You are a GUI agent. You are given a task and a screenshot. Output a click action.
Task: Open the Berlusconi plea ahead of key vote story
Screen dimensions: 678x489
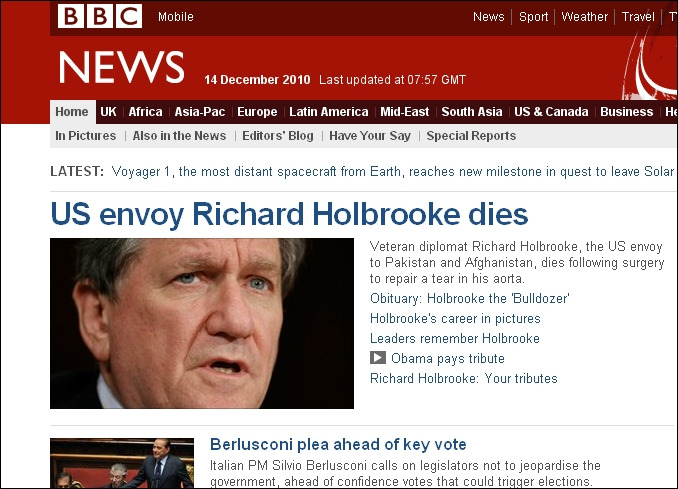click(x=338, y=444)
